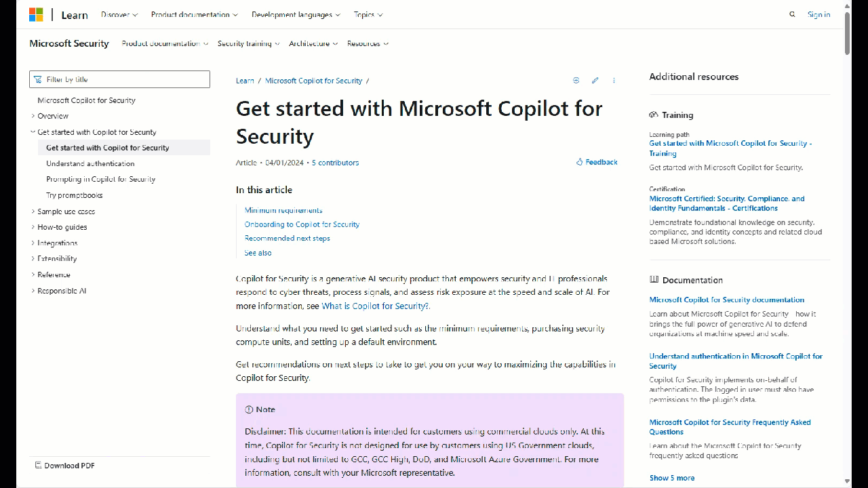Click the Download PDF icon
This screenshot has width=868, height=488.
(39, 466)
